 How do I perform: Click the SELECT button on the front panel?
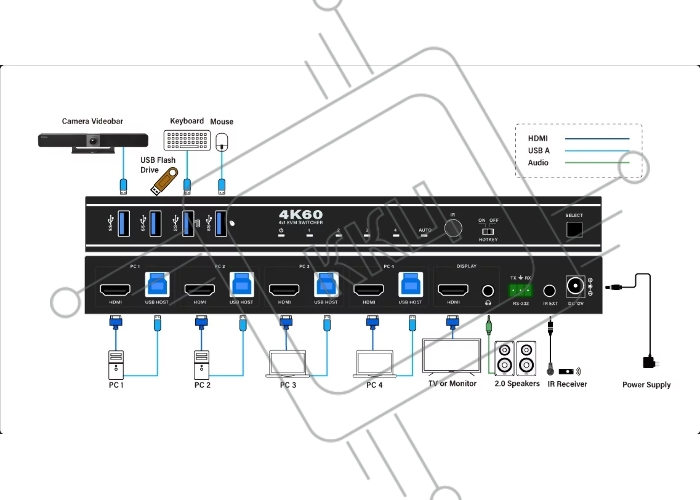(574, 229)
